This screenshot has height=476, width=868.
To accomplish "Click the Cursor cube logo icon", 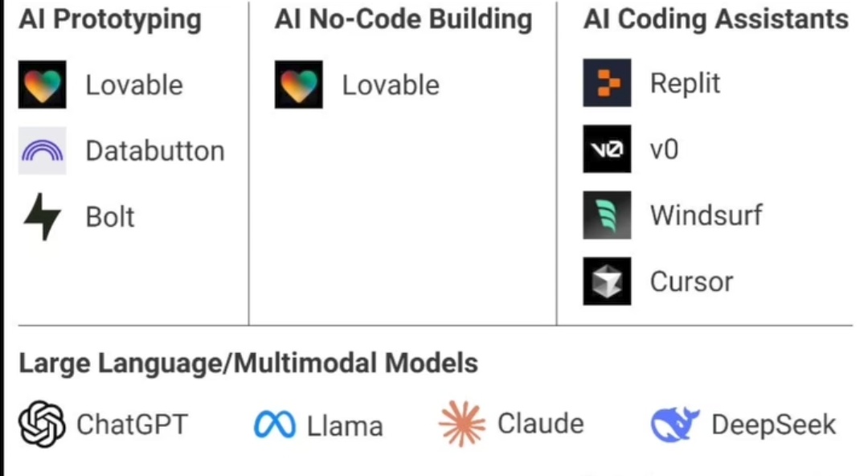I will pos(607,281).
